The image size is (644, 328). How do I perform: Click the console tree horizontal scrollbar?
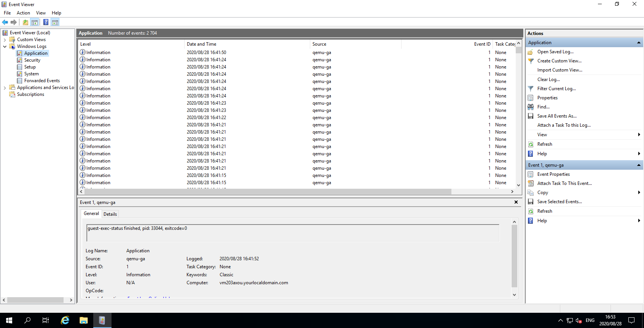(x=35, y=300)
